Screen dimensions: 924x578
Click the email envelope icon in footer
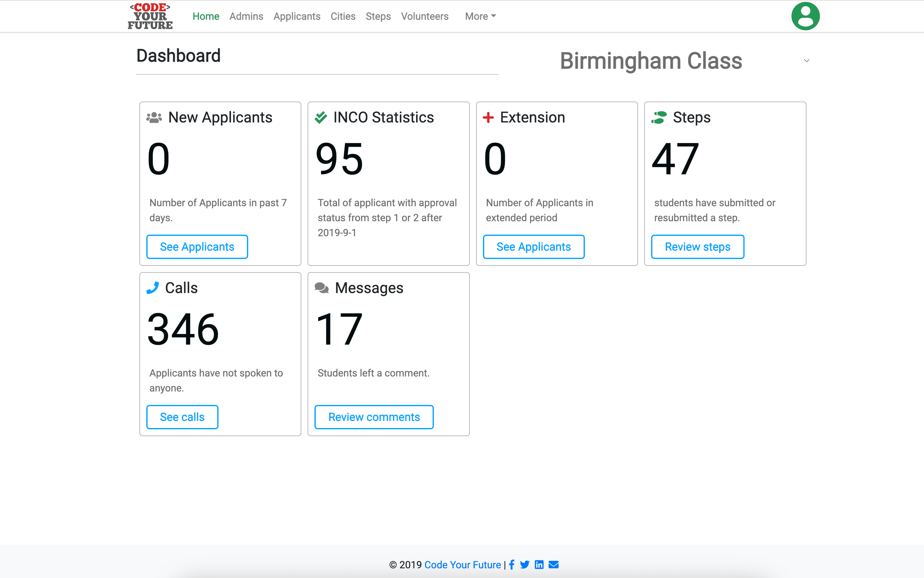point(553,565)
